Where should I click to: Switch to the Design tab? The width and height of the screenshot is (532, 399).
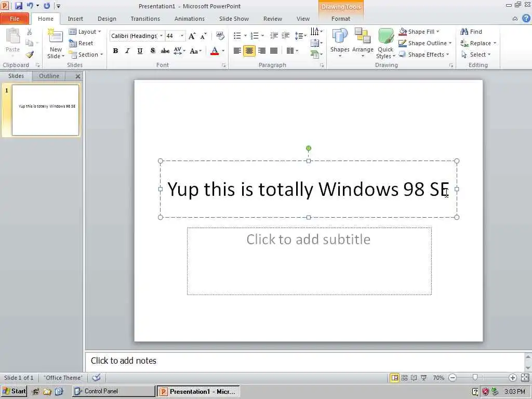[107, 19]
